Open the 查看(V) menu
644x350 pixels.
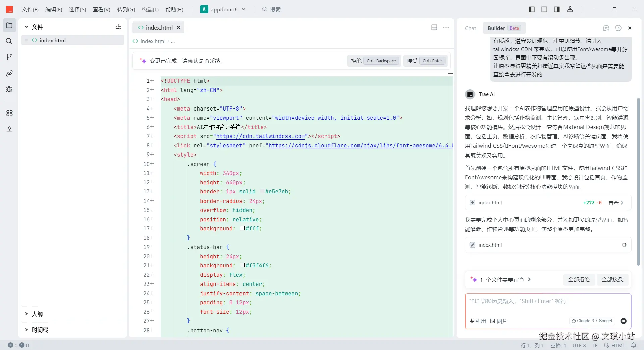click(x=102, y=10)
